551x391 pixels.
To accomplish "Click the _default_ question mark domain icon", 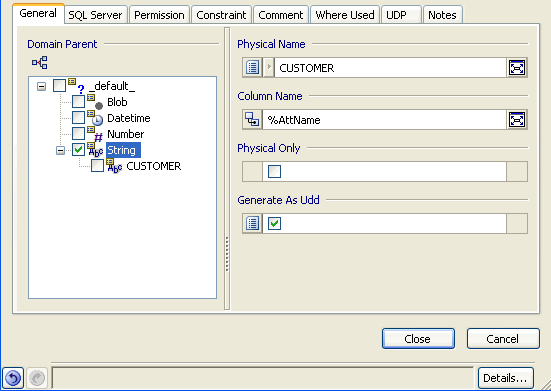I will pyautogui.click(x=77, y=86).
